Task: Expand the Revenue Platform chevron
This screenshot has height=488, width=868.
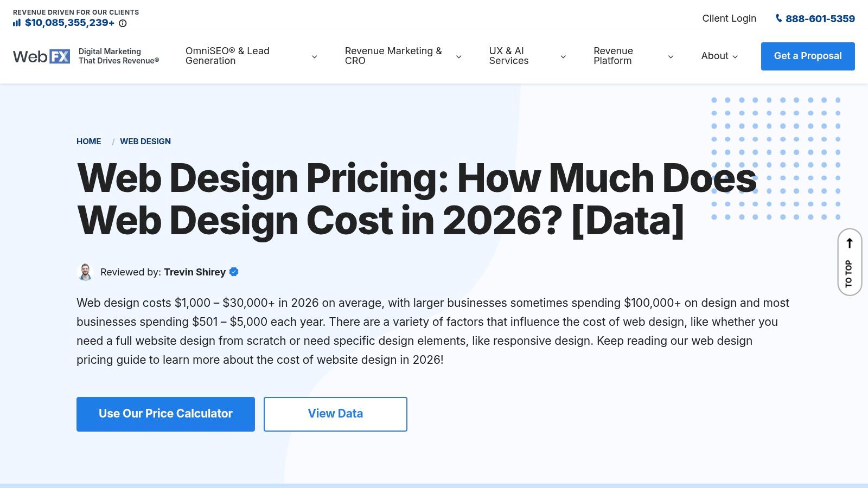Action: [671, 57]
